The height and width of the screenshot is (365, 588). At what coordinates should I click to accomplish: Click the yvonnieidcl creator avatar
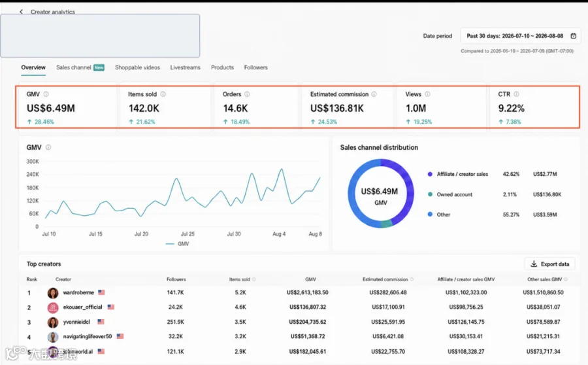coord(53,322)
